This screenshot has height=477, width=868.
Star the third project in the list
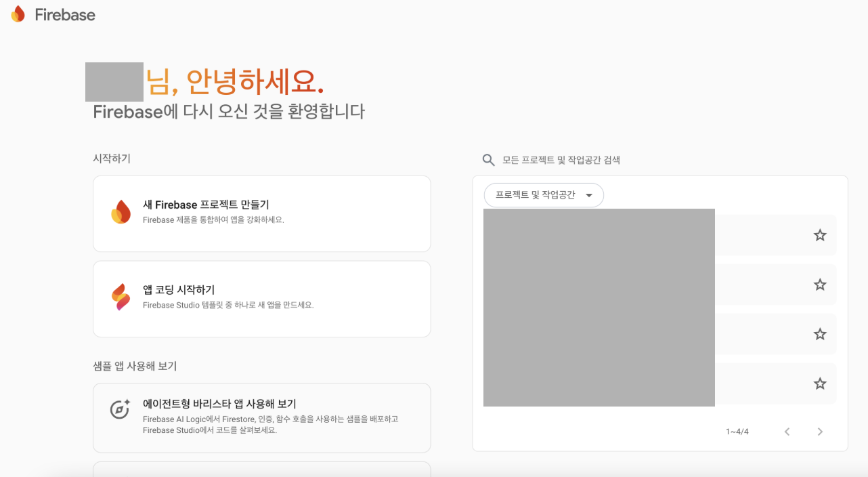820,334
